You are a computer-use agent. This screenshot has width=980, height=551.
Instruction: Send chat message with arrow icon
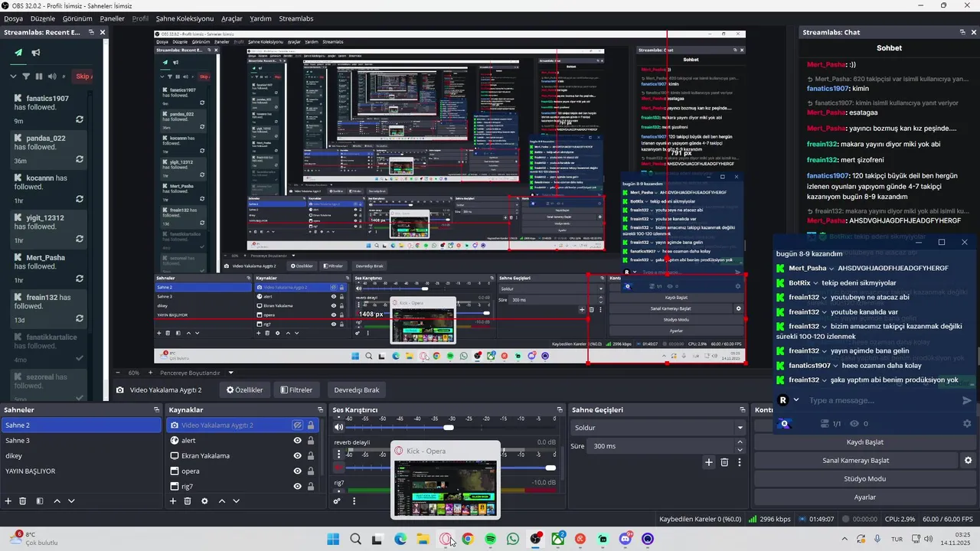pos(967,400)
